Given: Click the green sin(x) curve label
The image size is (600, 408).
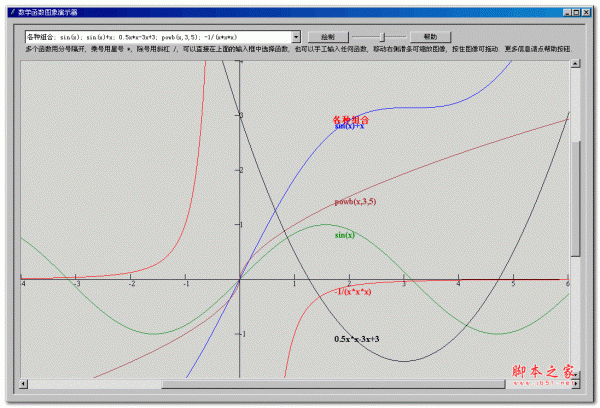Looking at the screenshot, I should pos(345,235).
